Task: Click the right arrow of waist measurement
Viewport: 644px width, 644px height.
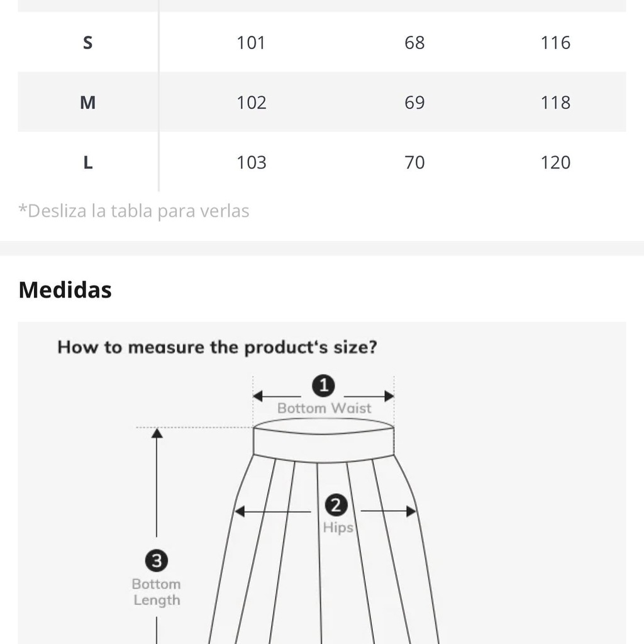Action: coord(389,396)
